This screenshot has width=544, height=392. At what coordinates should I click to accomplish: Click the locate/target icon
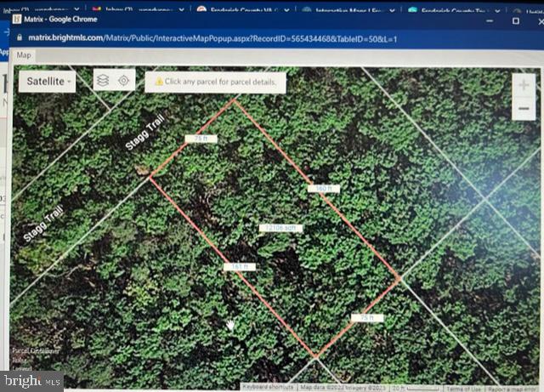pyautogui.click(x=124, y=81)
